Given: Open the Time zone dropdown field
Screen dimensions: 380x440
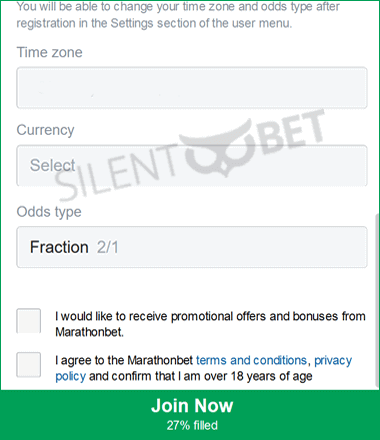Looking at the screenshot, I should (x=192, y=88).
